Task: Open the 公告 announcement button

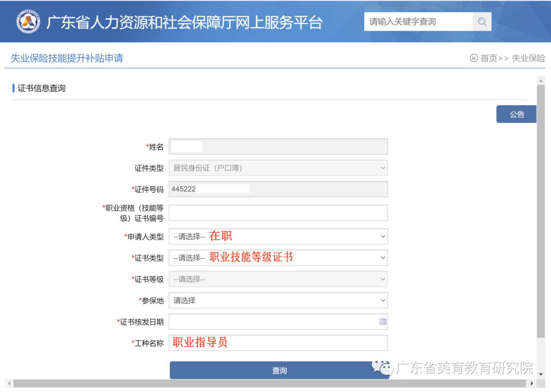Action: (x=516, y=114)
